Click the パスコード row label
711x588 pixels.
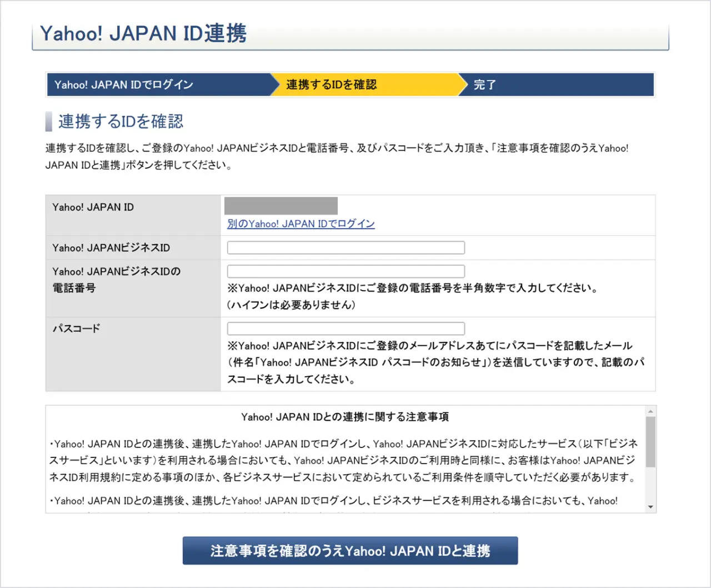76,328
